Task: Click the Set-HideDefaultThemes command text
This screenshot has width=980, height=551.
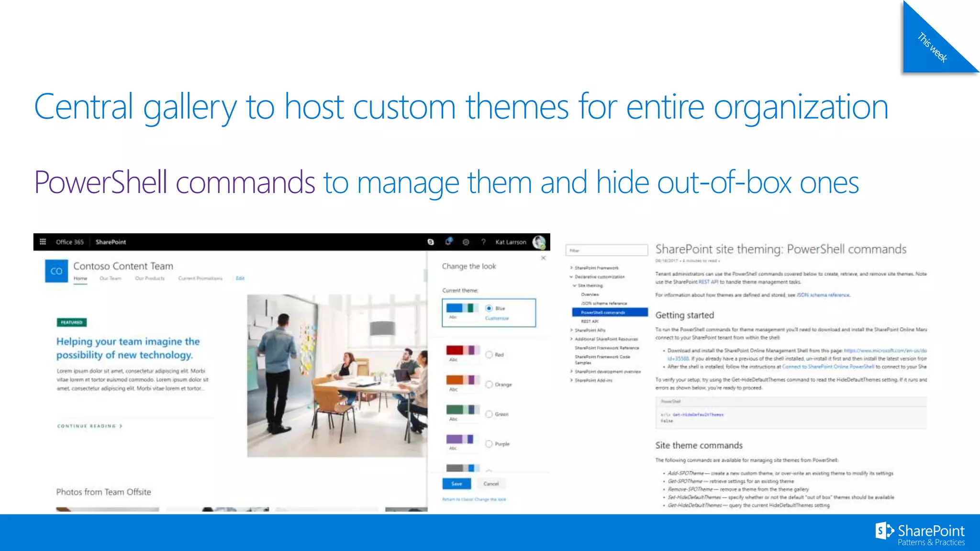Action: [694, 497]
